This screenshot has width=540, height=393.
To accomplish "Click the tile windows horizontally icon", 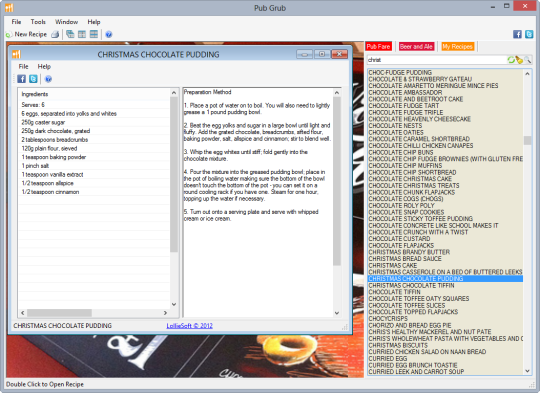I will click(x=94, y=34).
